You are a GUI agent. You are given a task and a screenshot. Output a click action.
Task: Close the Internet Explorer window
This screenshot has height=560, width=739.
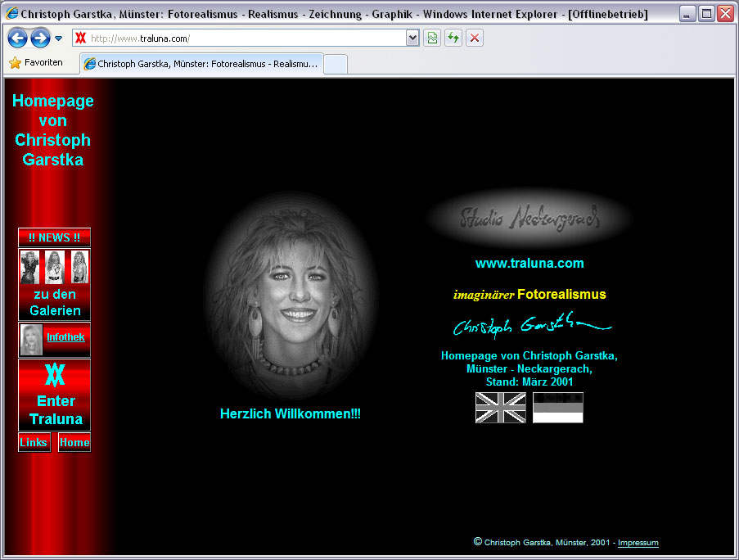pyautogui.click(x=725, y=14)
